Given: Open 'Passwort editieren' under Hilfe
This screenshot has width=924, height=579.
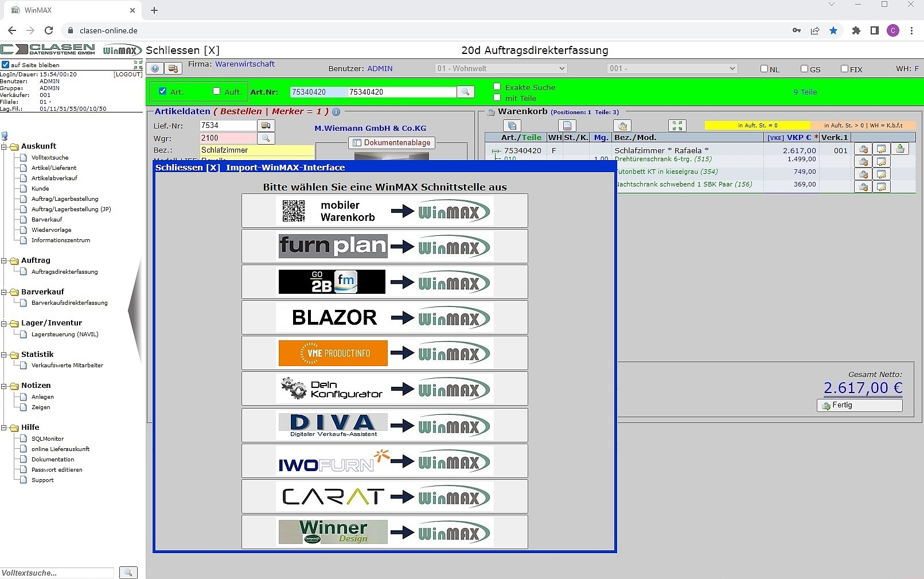Looking at the screenshot, I should 57,470.
